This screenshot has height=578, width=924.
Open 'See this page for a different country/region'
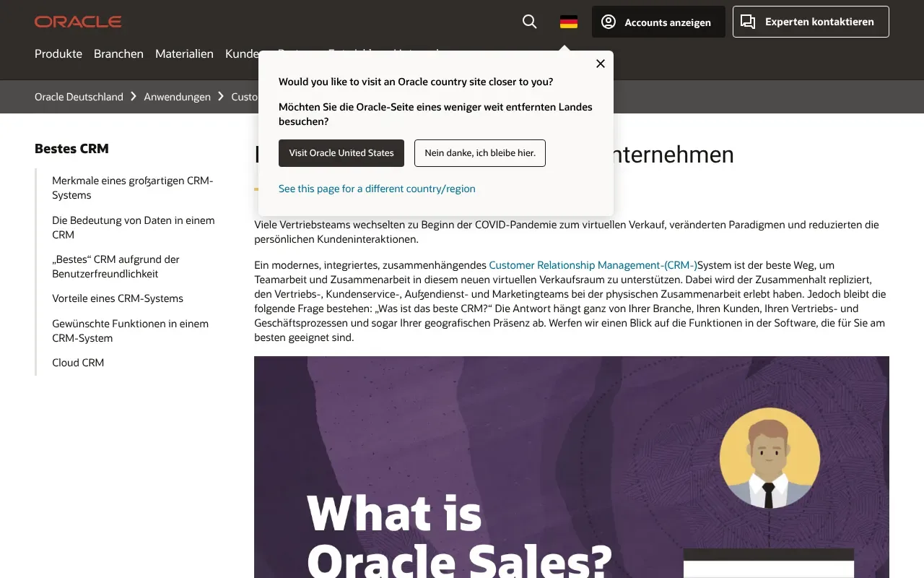click(377, 189)
